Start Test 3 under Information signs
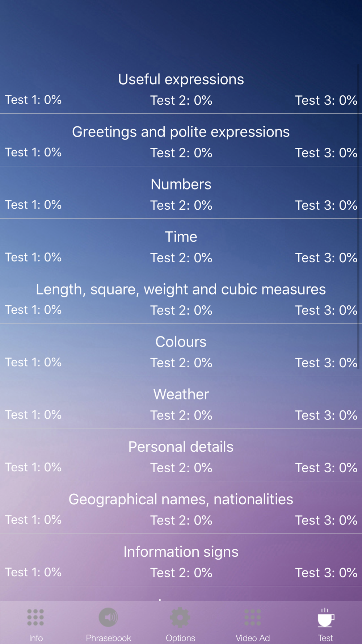 [x=326, y=573]
